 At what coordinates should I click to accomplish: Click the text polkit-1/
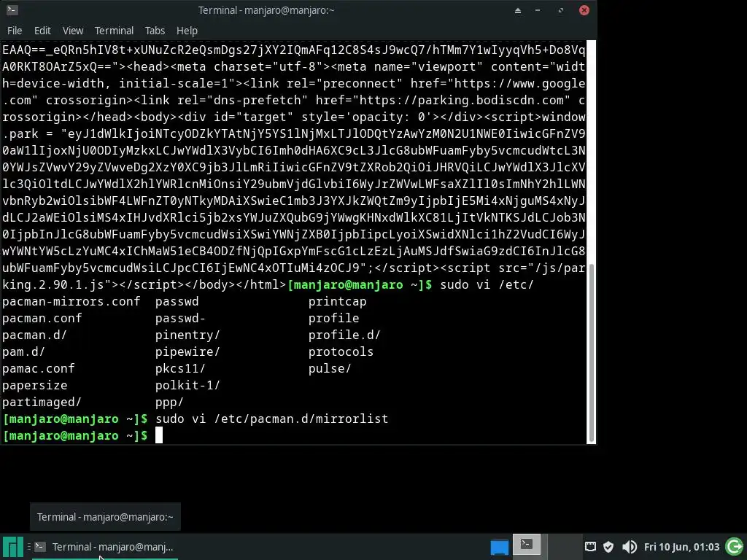[x=187, y=385]
